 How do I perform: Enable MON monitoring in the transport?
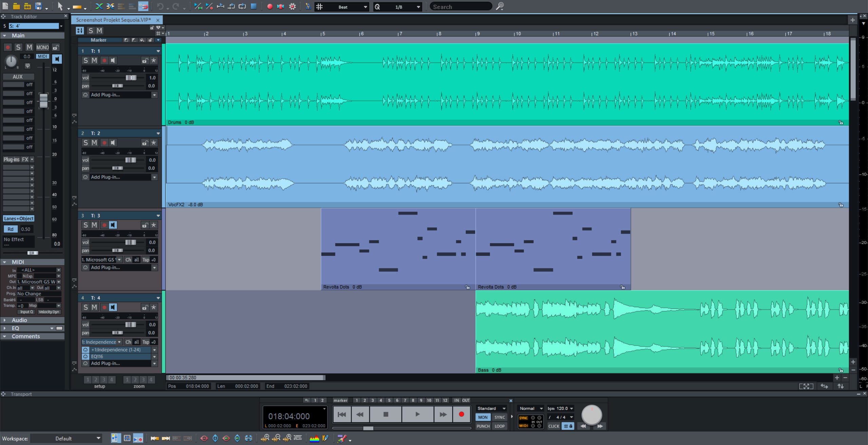(x=483, y=417)
